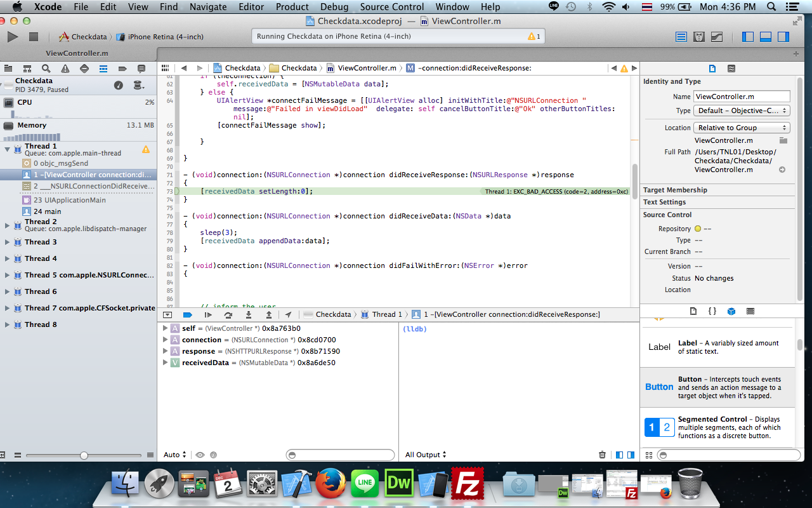Click the Continue program execution icon
This screenshot has height=508, width=812.
pyautogui.click(x=208, y=314)
